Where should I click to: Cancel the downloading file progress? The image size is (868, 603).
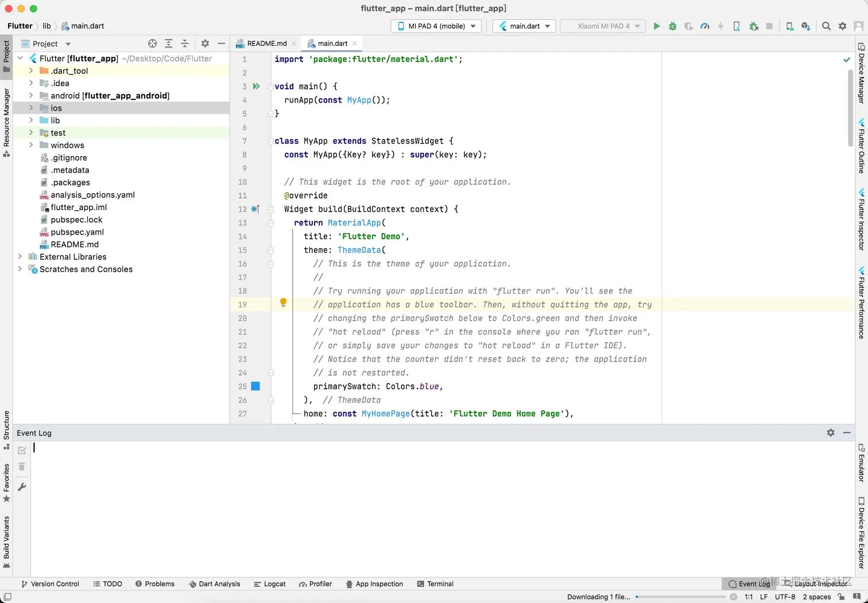pos(733,597)
